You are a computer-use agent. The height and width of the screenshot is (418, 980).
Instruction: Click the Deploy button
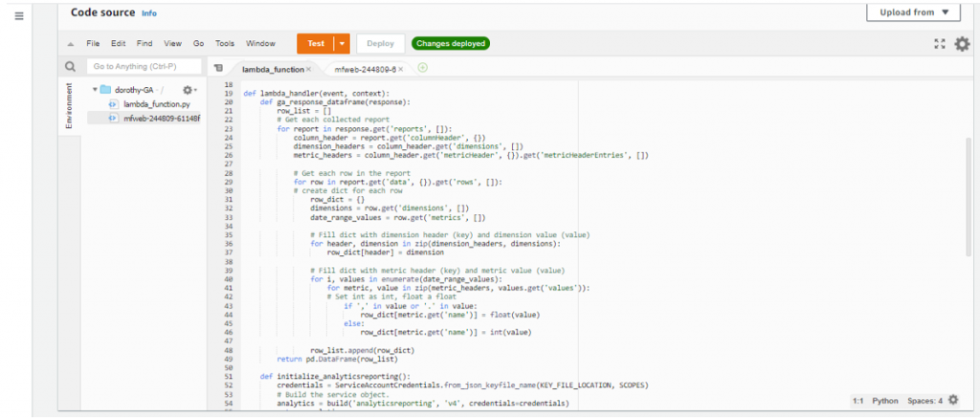tap(381, 44)
